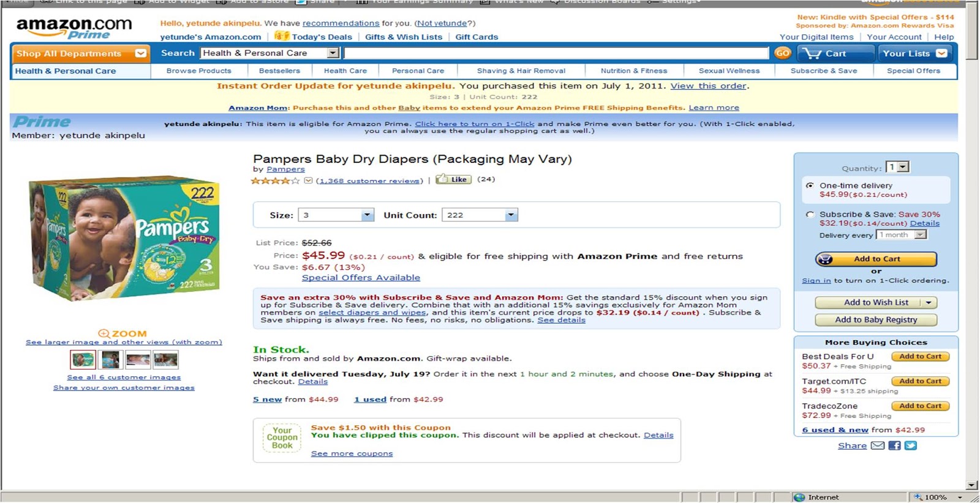The image size is (980, 503).
Task: Click View this order link
Action: [x=708, y=86]
